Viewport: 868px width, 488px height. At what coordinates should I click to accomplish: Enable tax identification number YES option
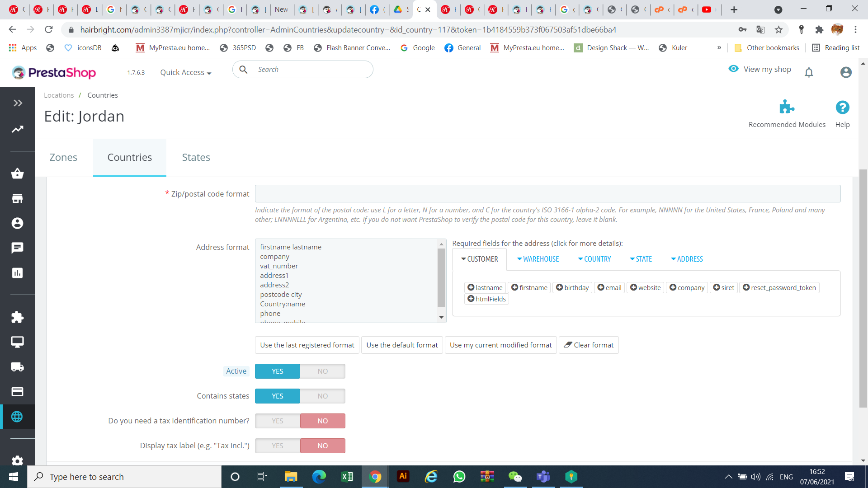[278, 421]
